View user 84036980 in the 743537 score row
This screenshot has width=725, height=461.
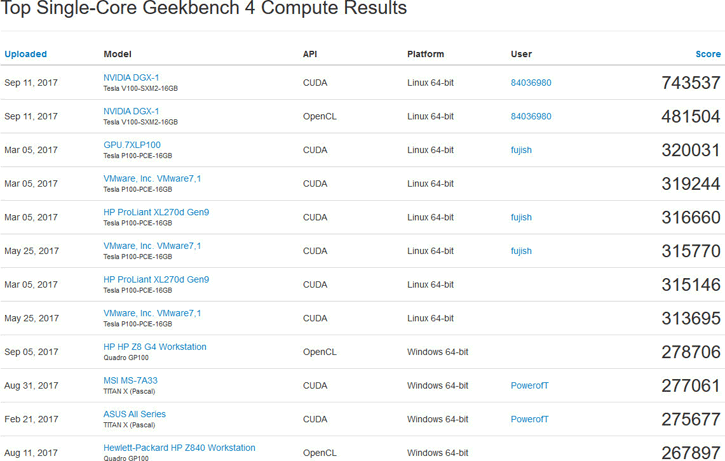530,83
